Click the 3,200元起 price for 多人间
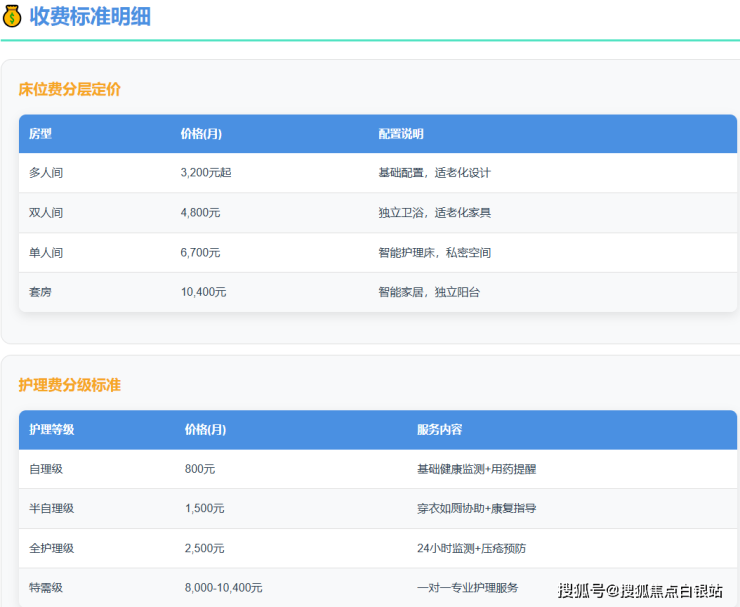Screen dimensions: 740x607 (x=205, y=173)
